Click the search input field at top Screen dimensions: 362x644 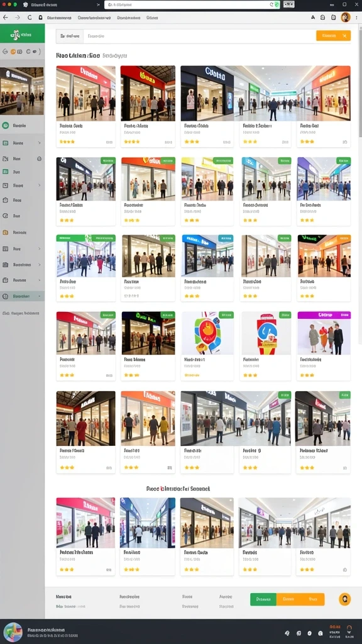click(199, 36)
